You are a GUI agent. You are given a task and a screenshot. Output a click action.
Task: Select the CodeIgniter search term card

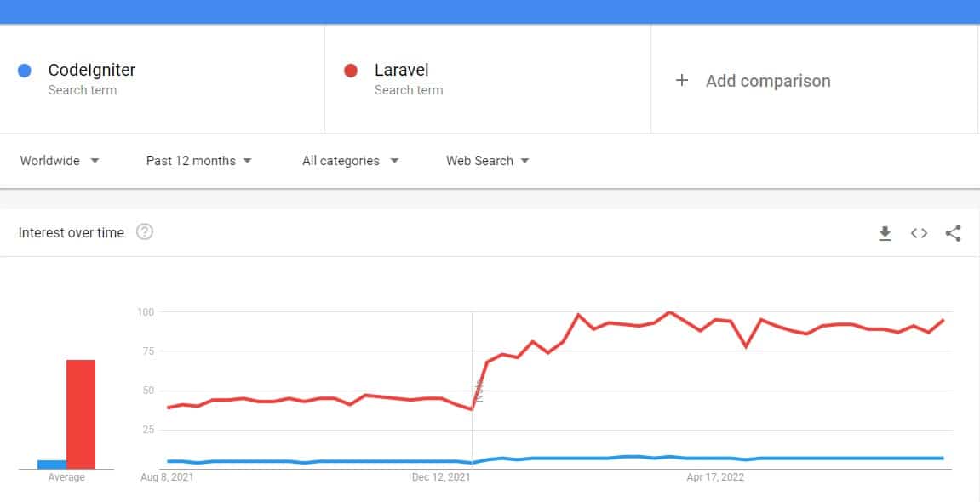tap(162, 78)
